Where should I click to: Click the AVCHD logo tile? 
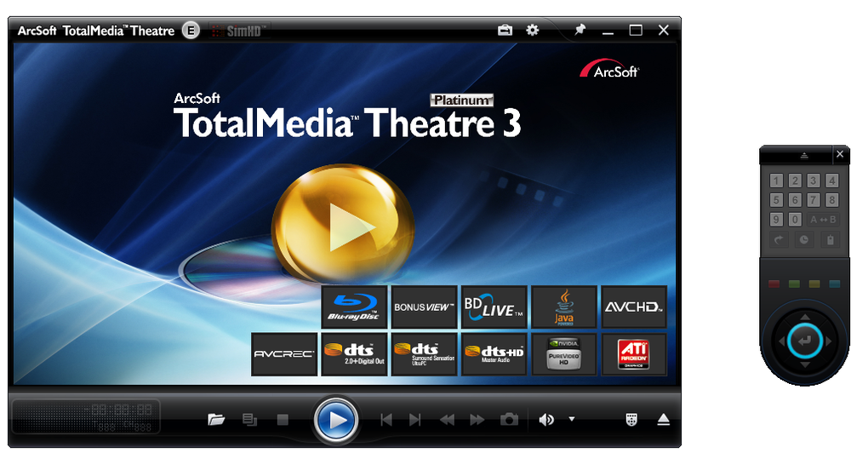pos(634,307)
